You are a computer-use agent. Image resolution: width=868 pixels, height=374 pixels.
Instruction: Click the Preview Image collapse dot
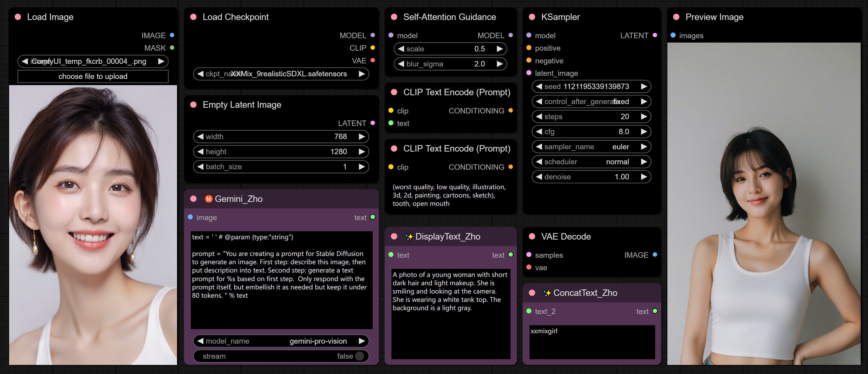coord(676,17)
